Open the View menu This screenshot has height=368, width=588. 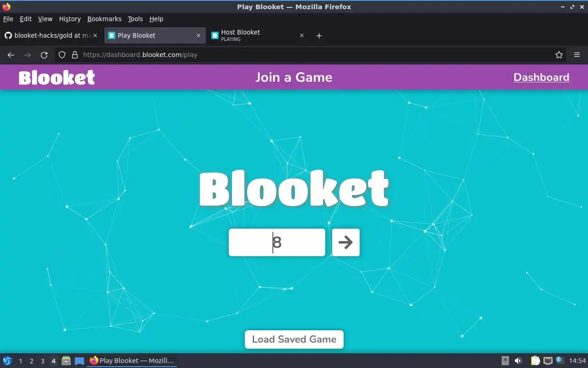pos(45,19)
